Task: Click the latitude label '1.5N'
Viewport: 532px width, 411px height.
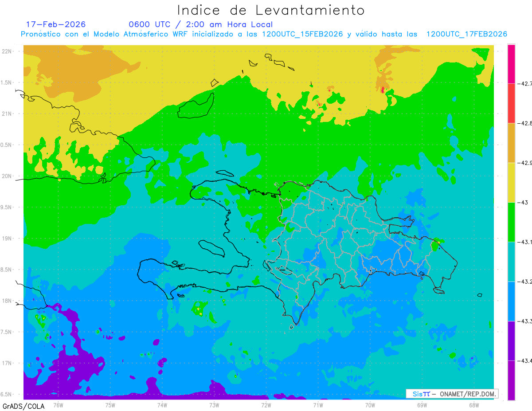Action: pyautogui.click(x=7, y=82)
